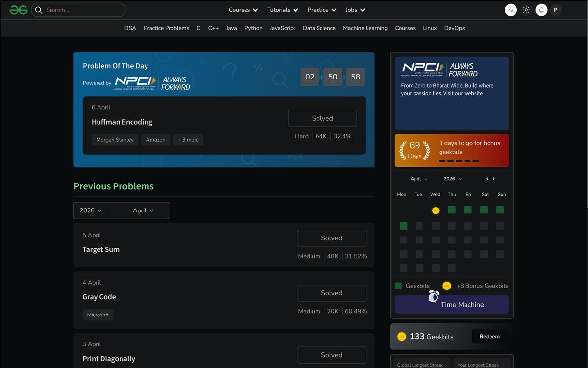This screenshot has width=588, height=368.
Task: Expand the Courses dropdown menu
Action: [x=244, y=10]
